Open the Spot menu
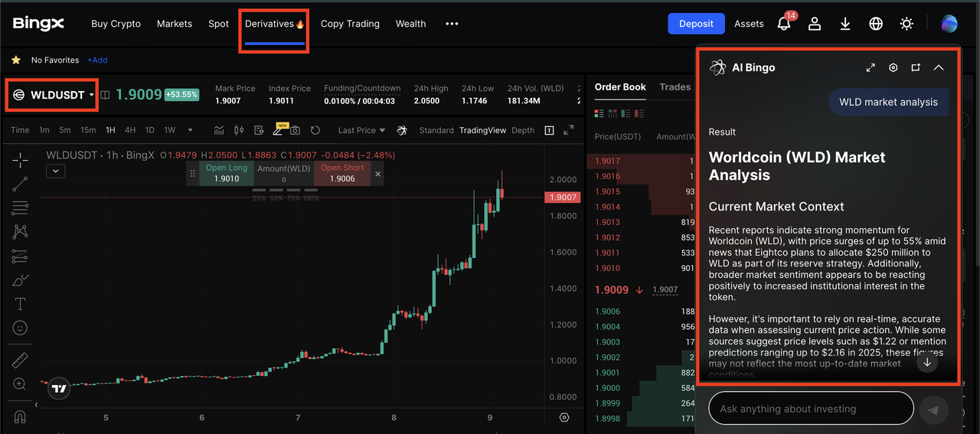 (218, 24)
